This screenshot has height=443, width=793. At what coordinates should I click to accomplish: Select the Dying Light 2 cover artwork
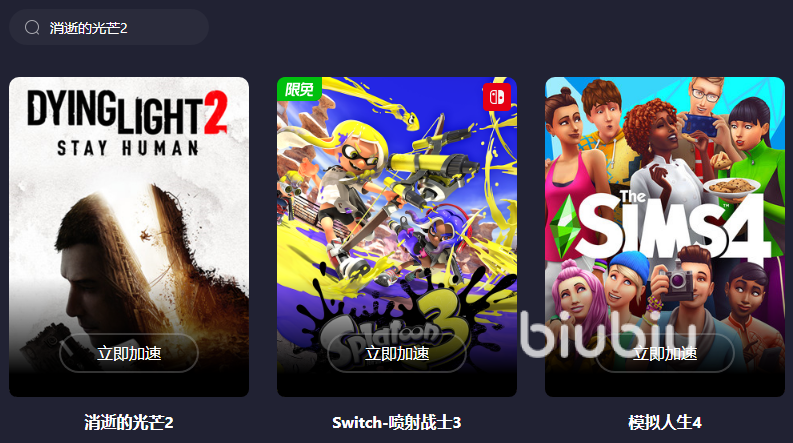click(129, 237)
